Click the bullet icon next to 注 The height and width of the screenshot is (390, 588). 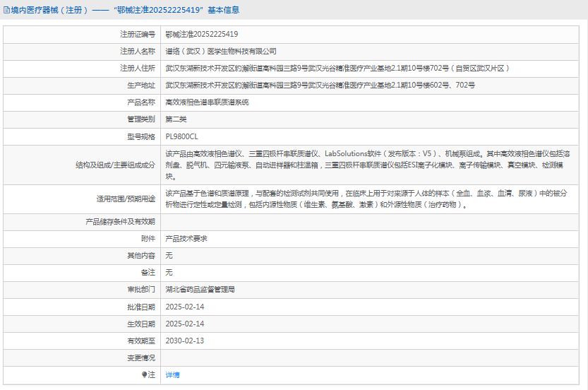pos(144,374)
